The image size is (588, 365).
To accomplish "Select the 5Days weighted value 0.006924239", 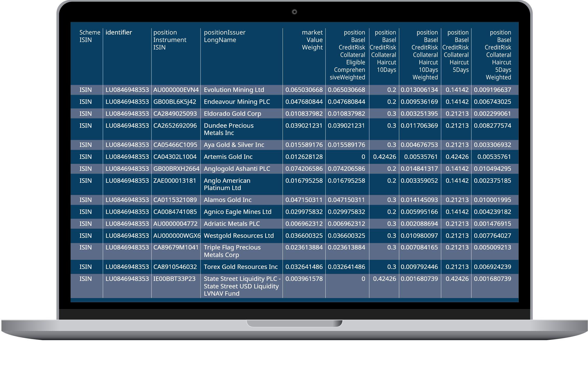I will click(x=492, y=267).
